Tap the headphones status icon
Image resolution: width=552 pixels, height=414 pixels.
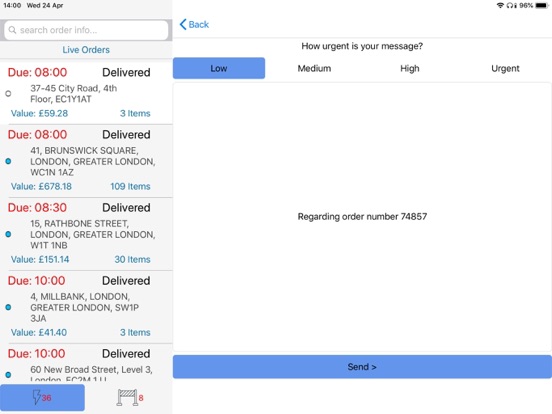click(x=509, y=5)
